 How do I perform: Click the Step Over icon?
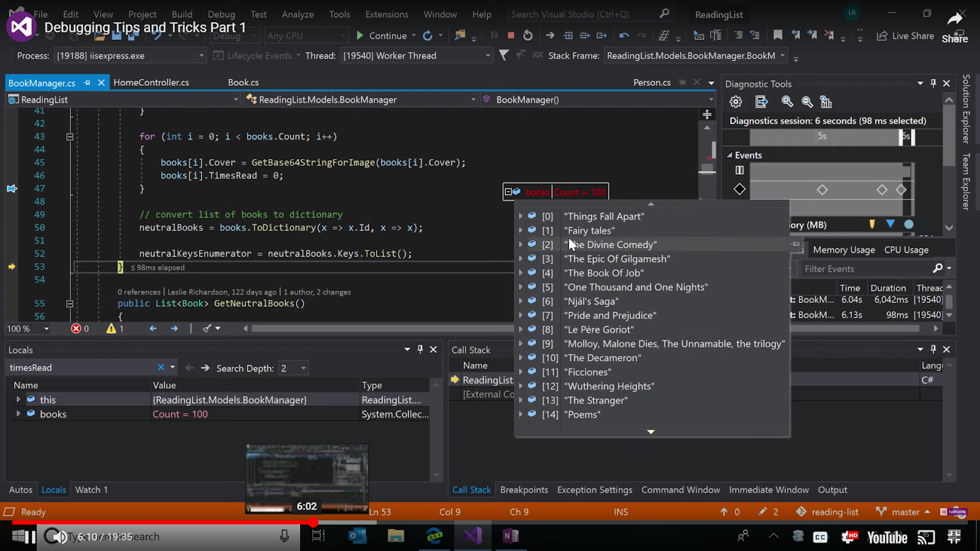coord(585,36)
